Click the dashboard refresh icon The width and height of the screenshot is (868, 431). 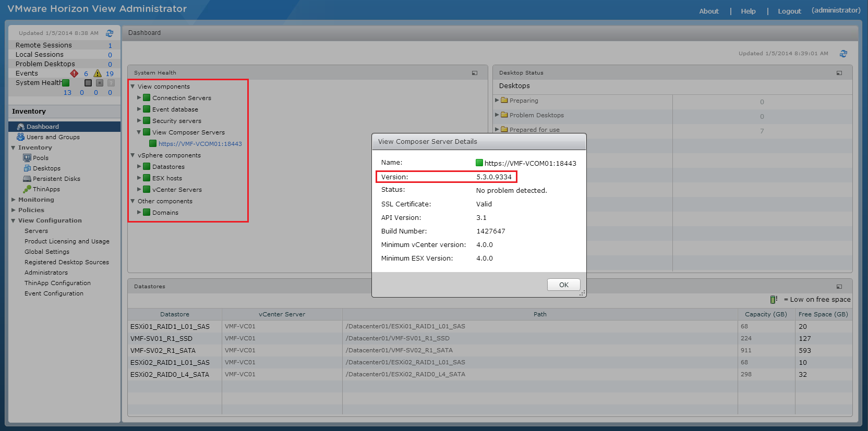point(843,54)
